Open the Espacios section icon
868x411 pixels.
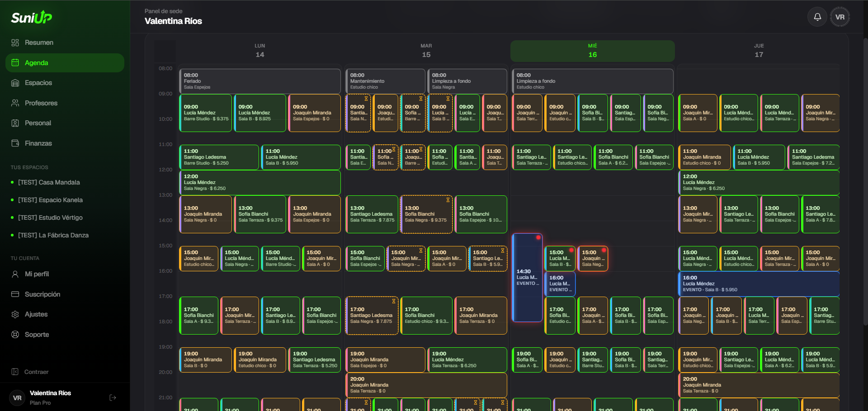point(15,83)
